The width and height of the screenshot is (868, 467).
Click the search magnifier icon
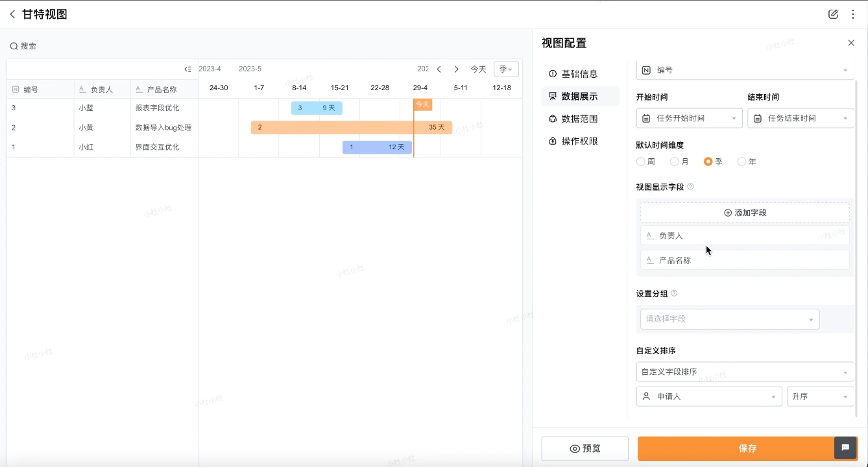point(14,46)
